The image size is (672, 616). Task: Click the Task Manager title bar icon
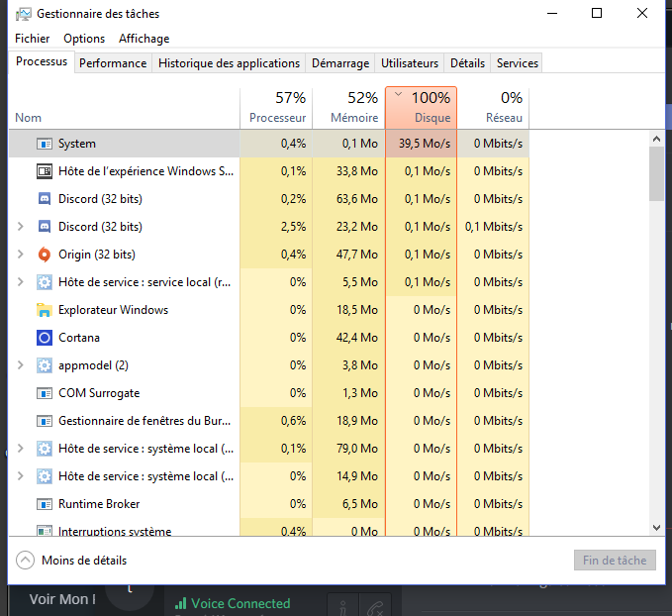(x=23, y=14)
